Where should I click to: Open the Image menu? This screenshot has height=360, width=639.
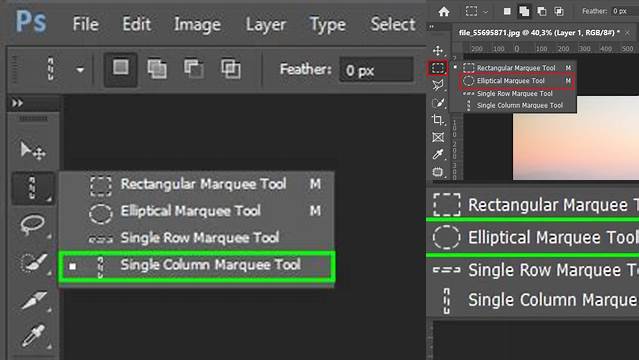197,24
